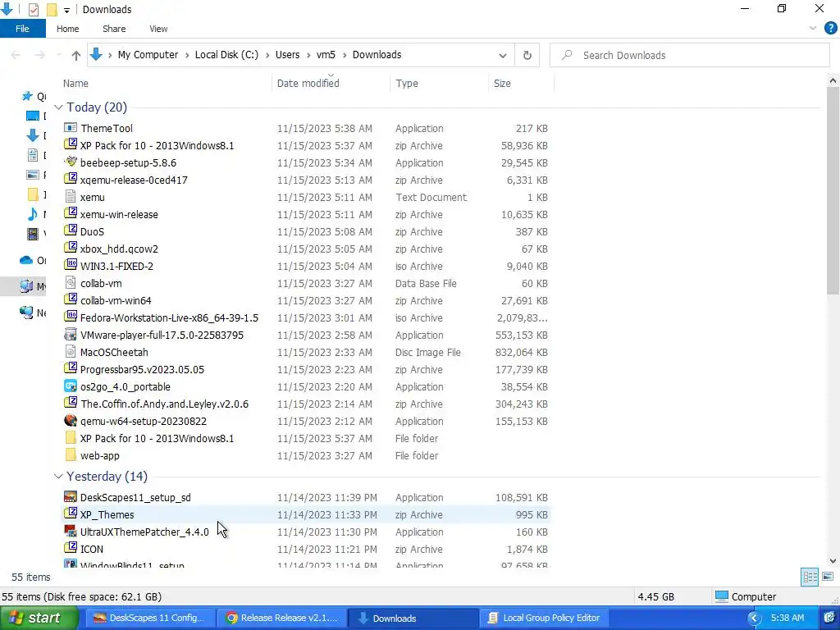Click the file list vertical scrollbar thumb
840x630 pixels.
point(833,190)
